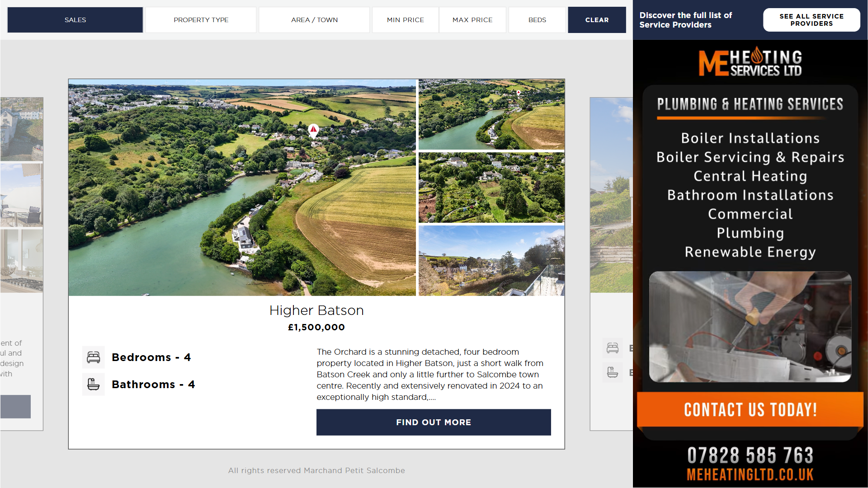
Task: Click the bed icon beside Bedrooms
Action: [x=94, y=357]
